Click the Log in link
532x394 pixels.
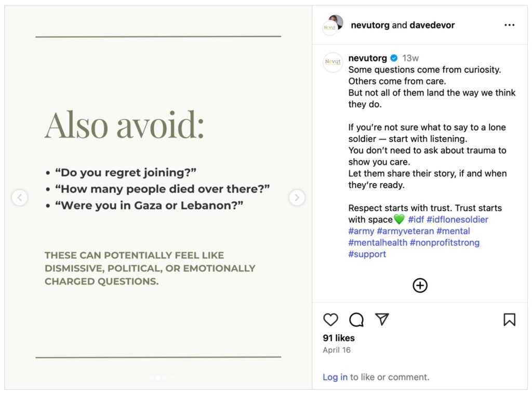pyautogui.click(x=335, y=377)
